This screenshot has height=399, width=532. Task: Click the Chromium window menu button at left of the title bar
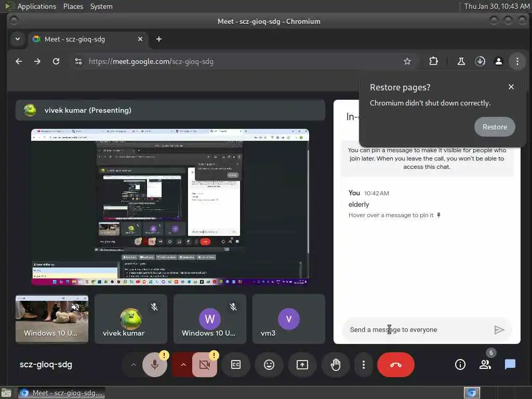coord(14,21)
